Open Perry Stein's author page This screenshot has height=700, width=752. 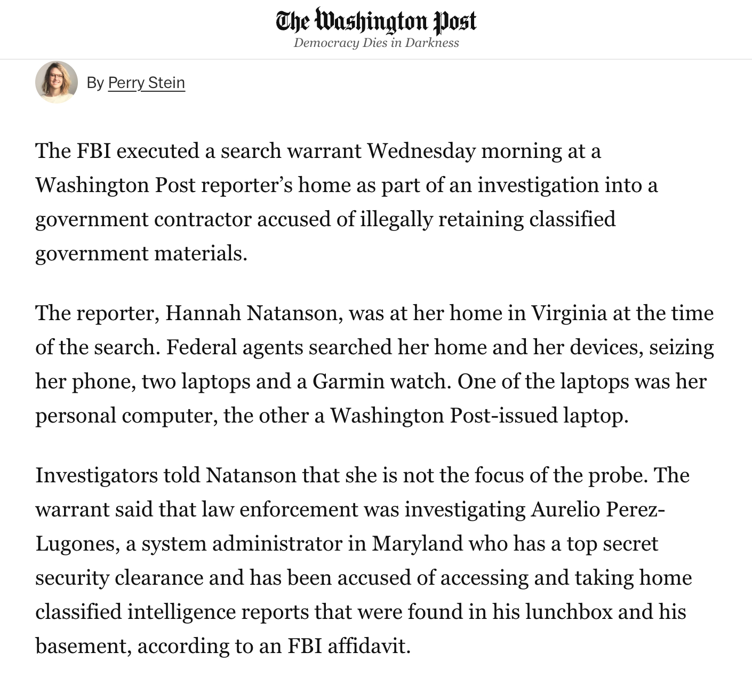coord(146,83)
